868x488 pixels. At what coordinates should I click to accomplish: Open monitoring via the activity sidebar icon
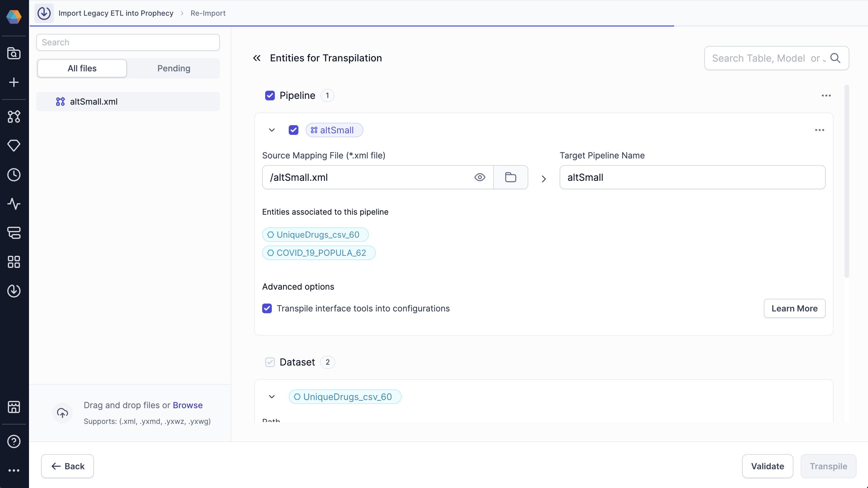tap(14, 204)
